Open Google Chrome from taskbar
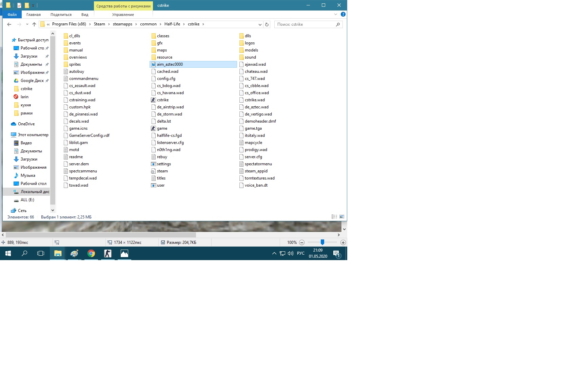Screen dimensions: 588x380 tap(91, 253)
